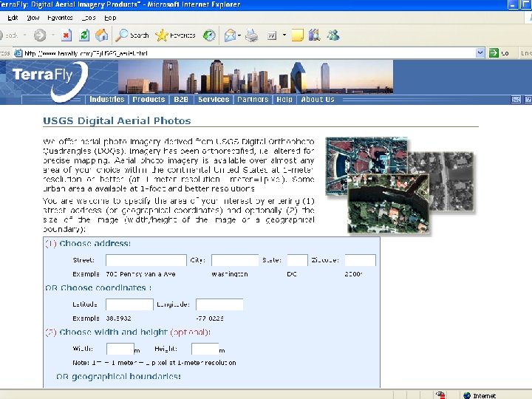This screenshot has width=532, height=399.
Task: Click the OR geographical boundaries heading
Action: click(119, 376)
